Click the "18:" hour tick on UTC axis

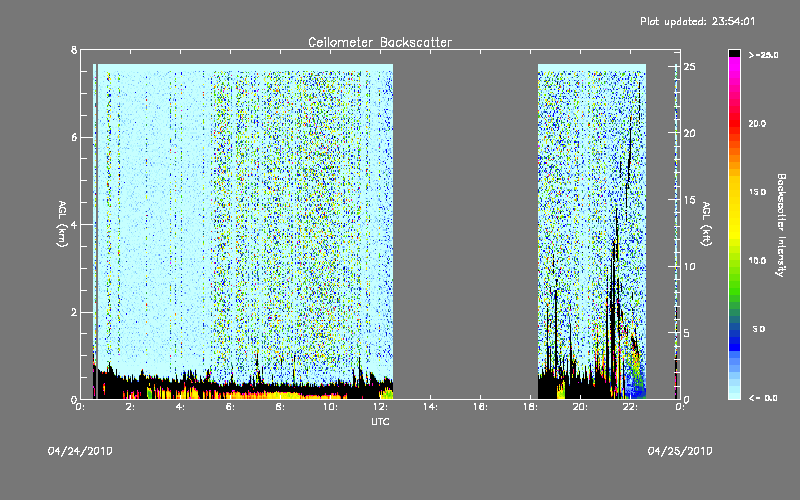(x=530, y=407)
